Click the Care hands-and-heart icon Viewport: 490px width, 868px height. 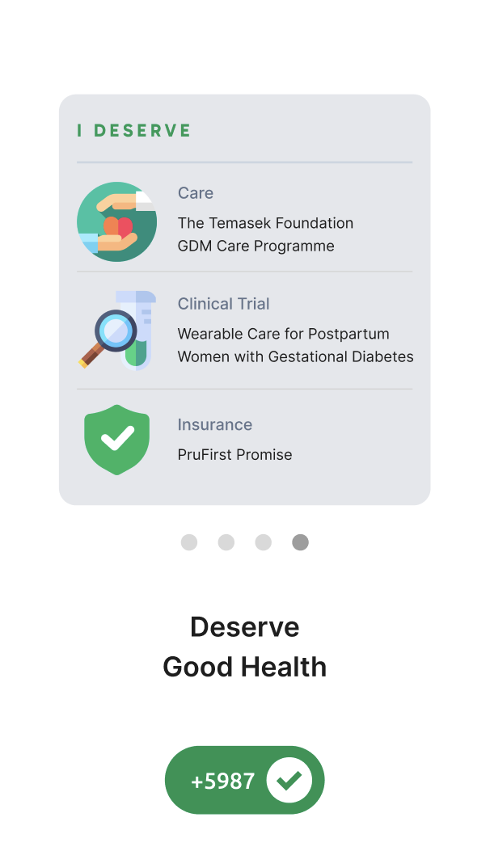pos(116,221)
